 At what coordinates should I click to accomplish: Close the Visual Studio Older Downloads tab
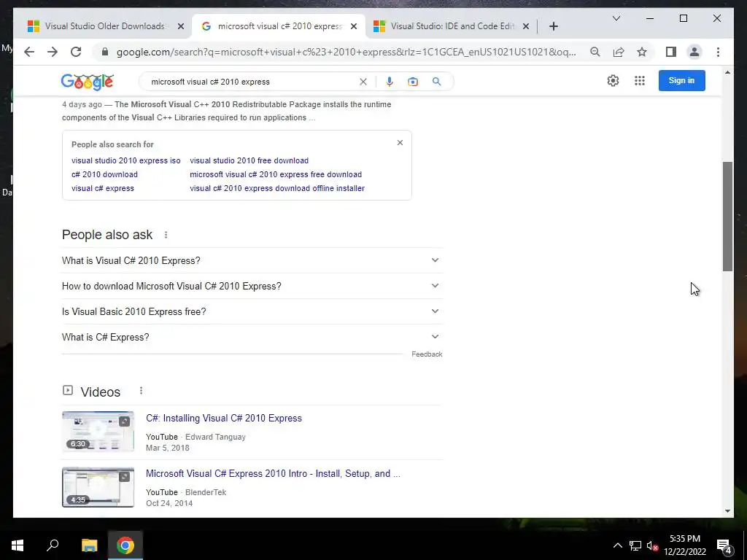coord(181,26)
